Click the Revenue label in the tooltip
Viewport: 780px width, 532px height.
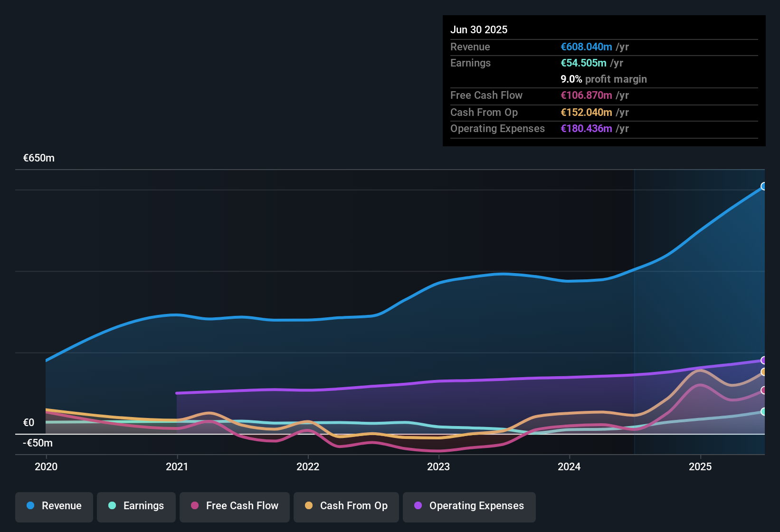(470, 47)
